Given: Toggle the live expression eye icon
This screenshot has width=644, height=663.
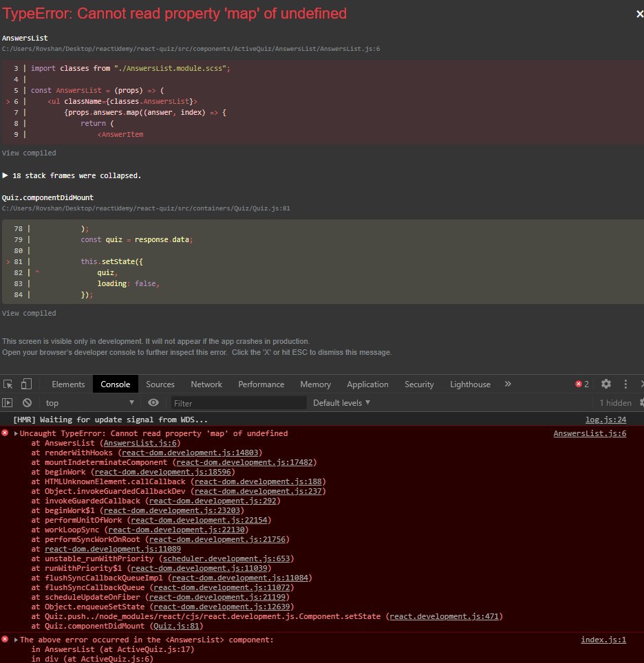Looking at the screenshot, I should tap(153, 402).
